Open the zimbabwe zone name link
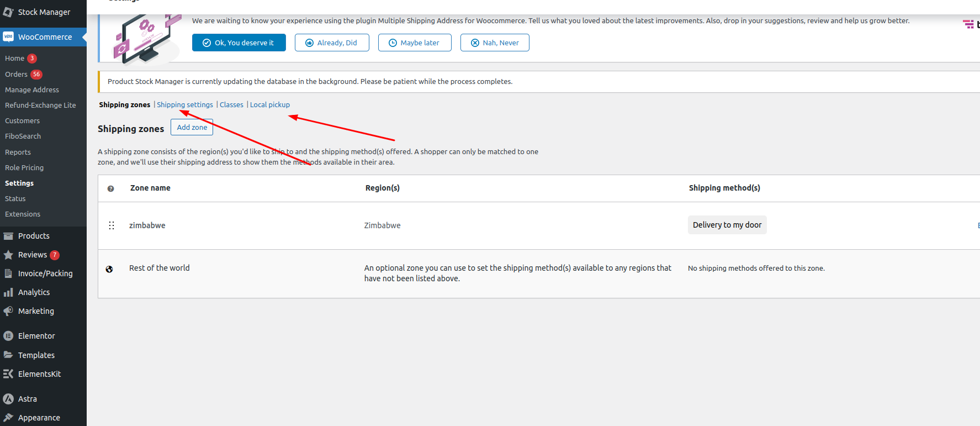 point(147,225)
